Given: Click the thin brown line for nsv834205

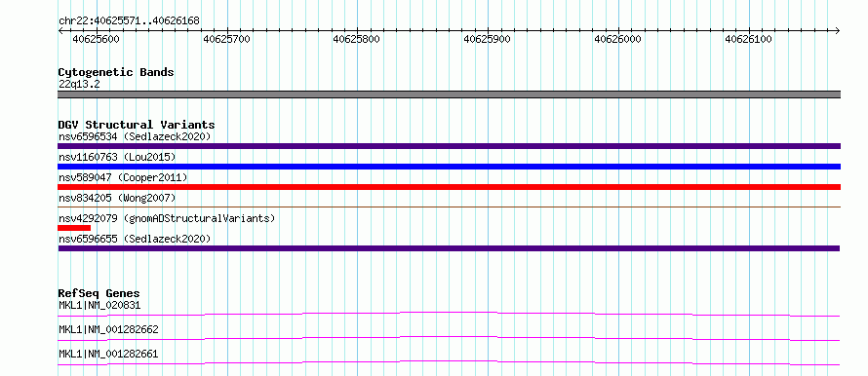Looking at the screenshot, I should pyautogui.click(x=449, y=207).
